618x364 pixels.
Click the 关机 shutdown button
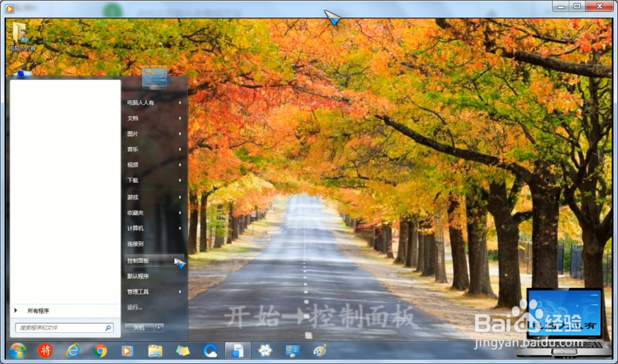[x=139, y=328]
